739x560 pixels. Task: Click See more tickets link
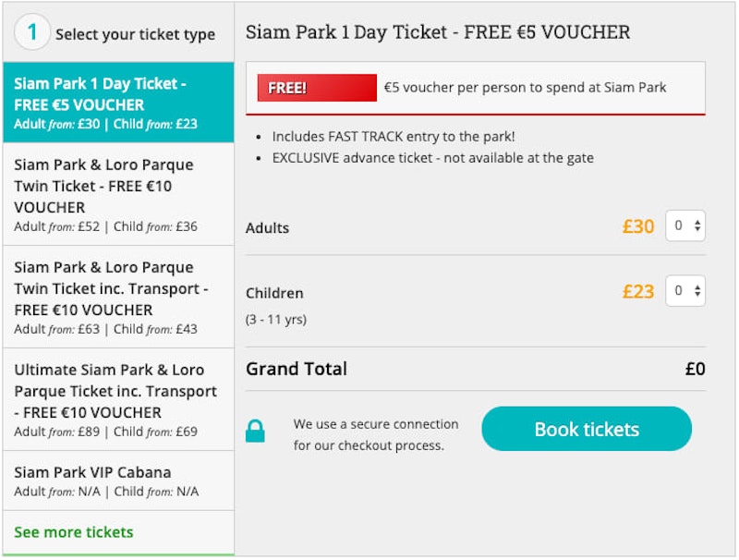[x=74, y=532]
